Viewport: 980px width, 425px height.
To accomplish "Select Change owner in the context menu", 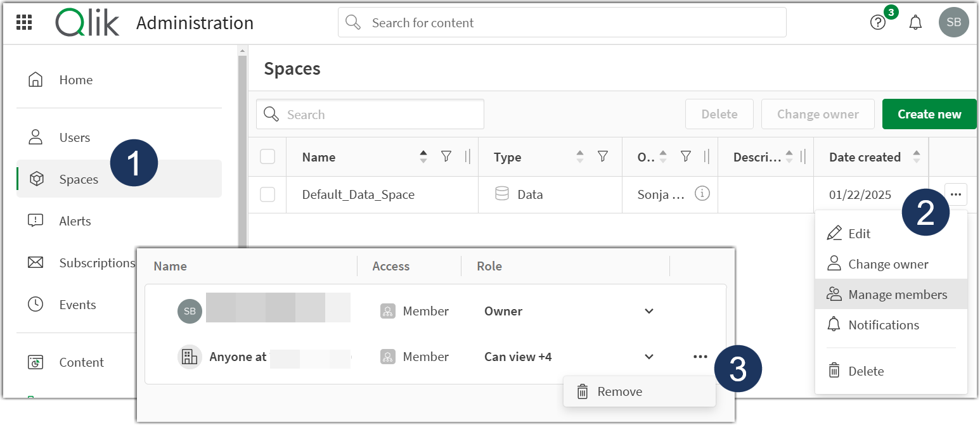I will [x=891, y=264].
